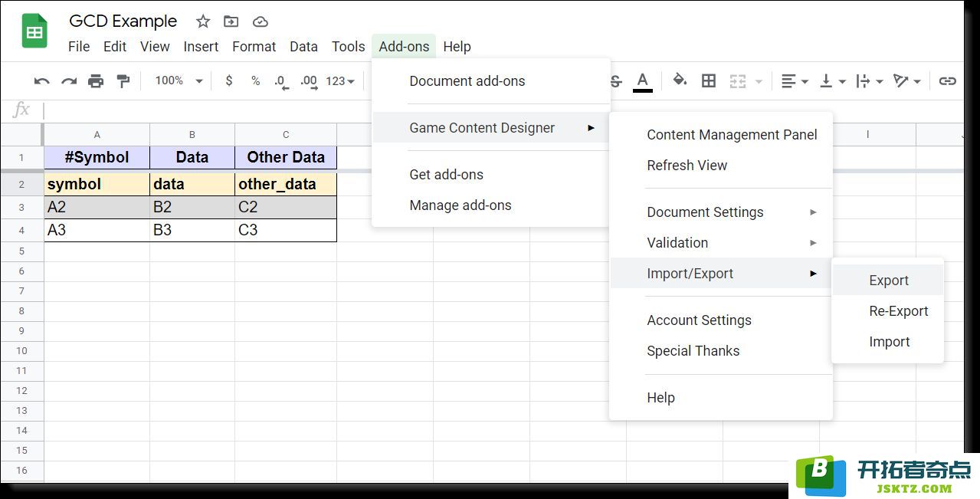Open the Format menu
This screenshot has width=980, height=499.
point(254,46)
